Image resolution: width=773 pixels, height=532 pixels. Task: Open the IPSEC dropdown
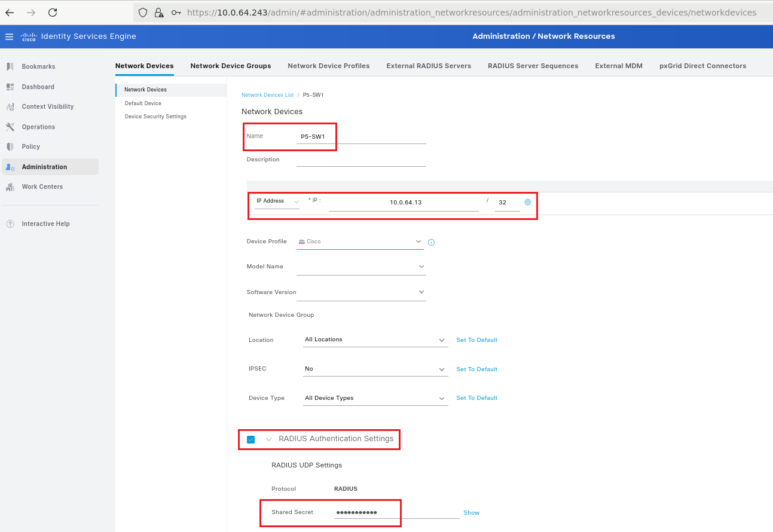click(x=375, y=369)
